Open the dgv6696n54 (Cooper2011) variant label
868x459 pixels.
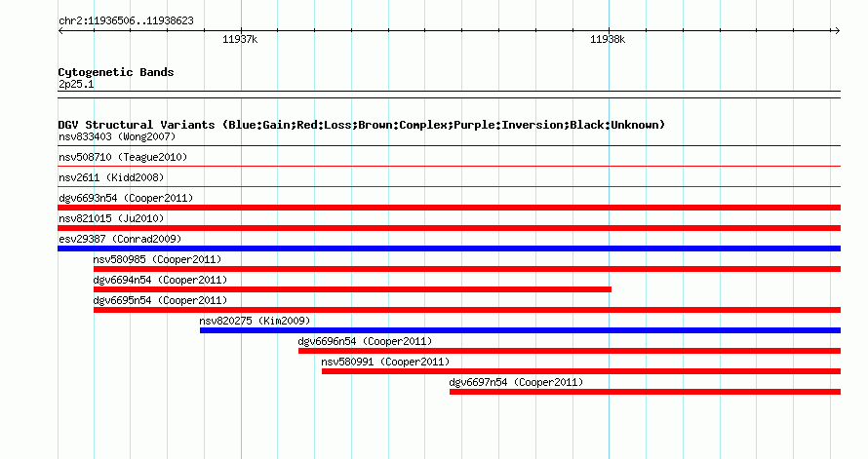click(365, 341)
